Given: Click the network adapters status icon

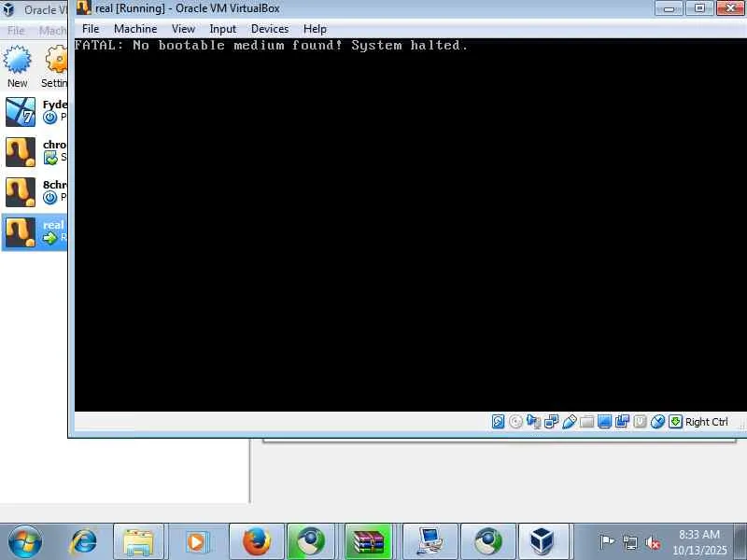Looking at the screenshot, I should coord(551,422).
